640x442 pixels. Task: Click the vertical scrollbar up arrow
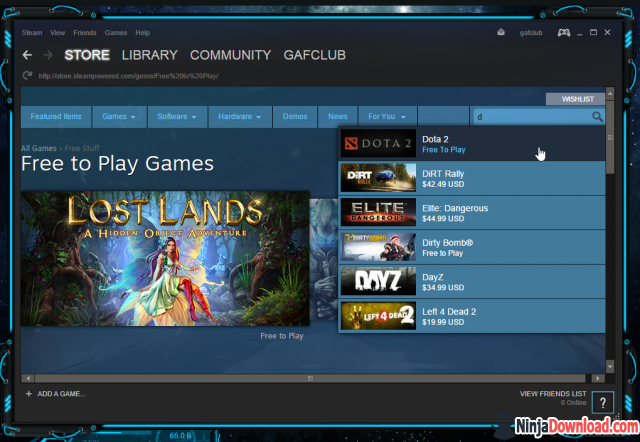click(x=610, y=94)
